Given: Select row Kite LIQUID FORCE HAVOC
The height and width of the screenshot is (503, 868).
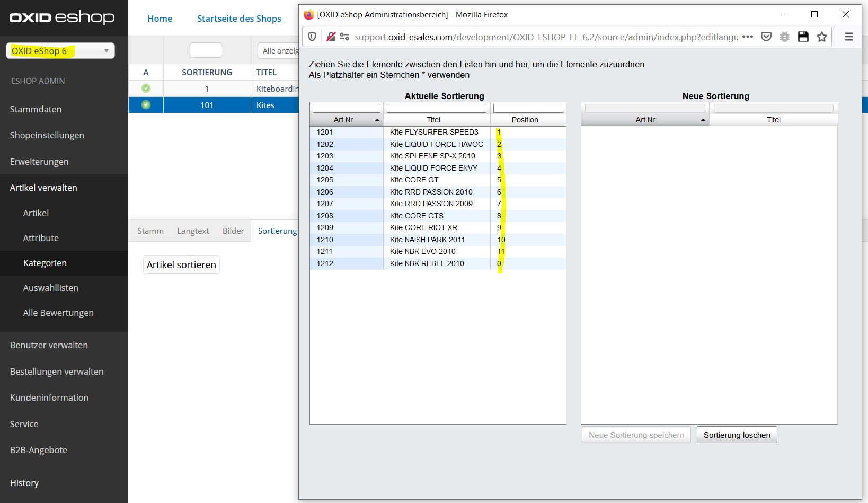Looking at the screenshot, I should [438, 144].
